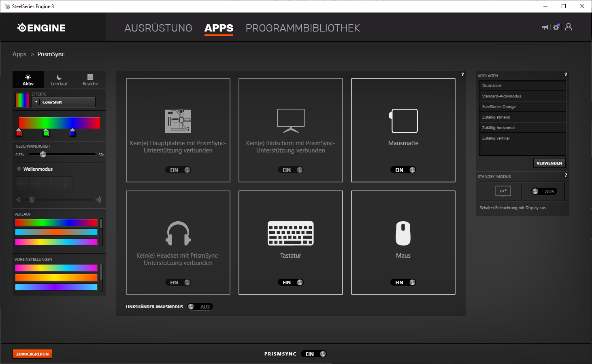Viewport: 592px width, 364px height.
Task: Minimize the SteelSeries Engine window
Action: tap(545, 6)
